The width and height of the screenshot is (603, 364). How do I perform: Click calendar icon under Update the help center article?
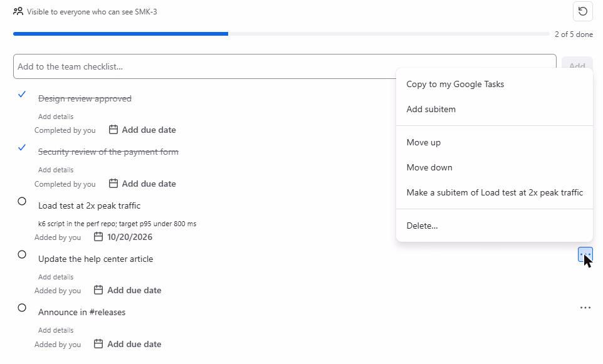pos(98,290)
